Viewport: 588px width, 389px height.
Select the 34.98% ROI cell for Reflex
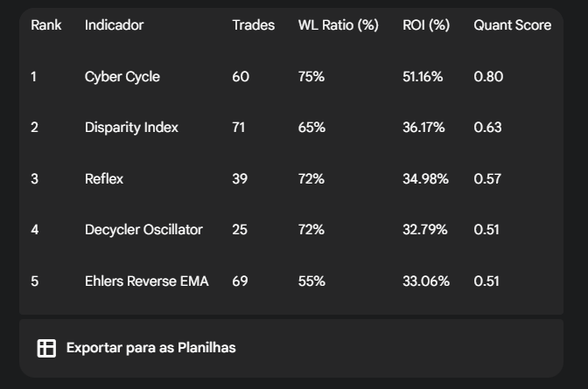click(425, 179)
